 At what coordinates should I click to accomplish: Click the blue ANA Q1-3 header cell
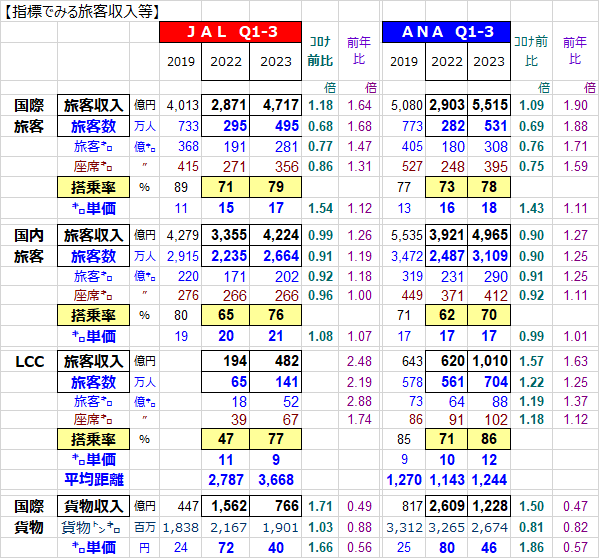click(x=447, y=32)
